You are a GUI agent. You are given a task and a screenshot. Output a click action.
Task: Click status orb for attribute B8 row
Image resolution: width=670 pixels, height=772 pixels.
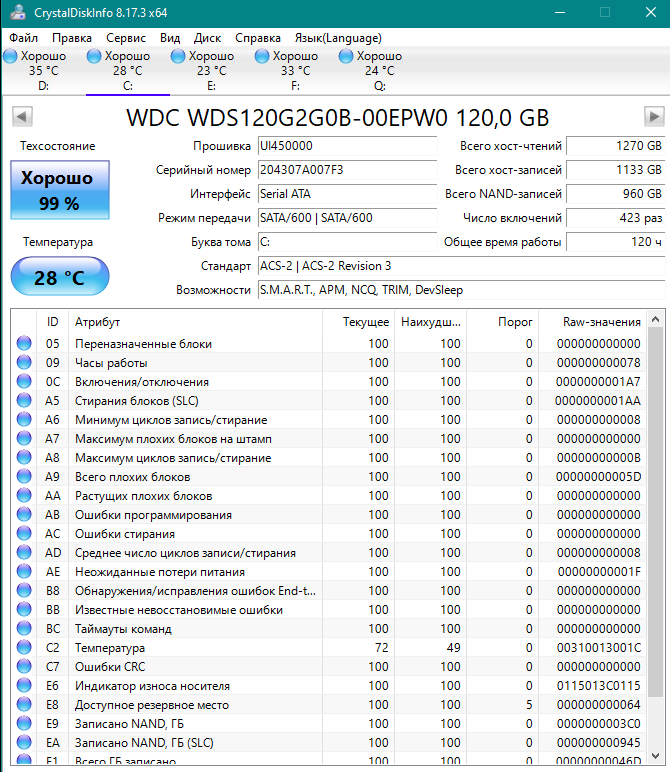(x=24, y=590)
